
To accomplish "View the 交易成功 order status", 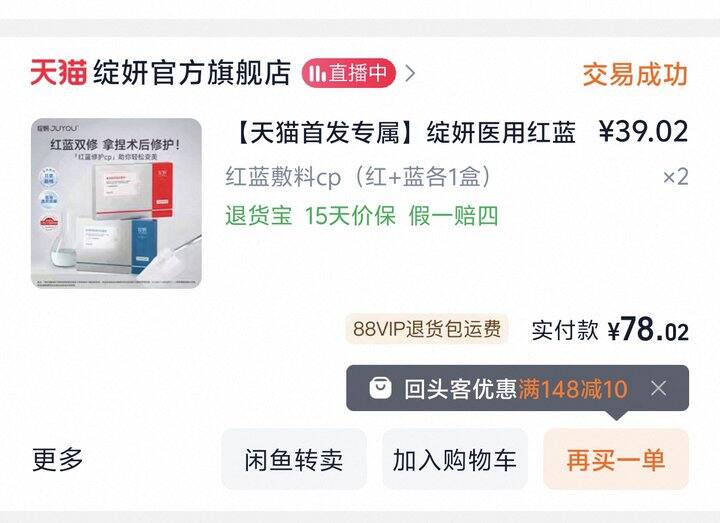I will point(635,74).
